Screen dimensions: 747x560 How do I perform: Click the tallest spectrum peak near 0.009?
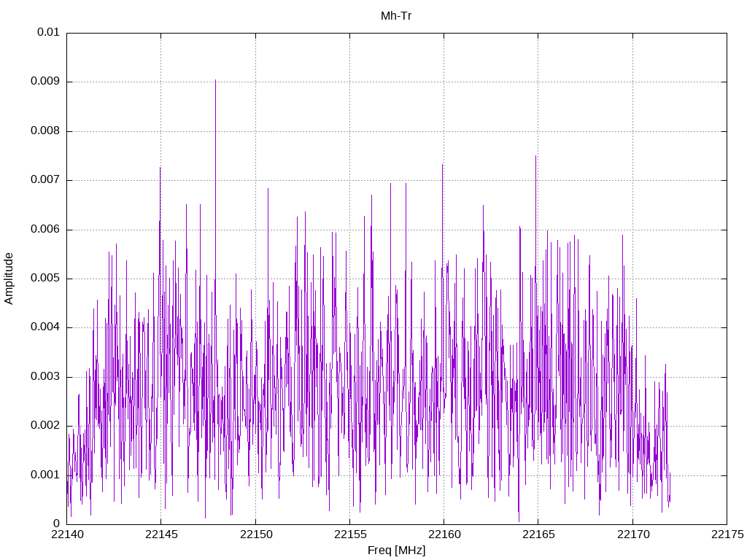coord(215,81)
